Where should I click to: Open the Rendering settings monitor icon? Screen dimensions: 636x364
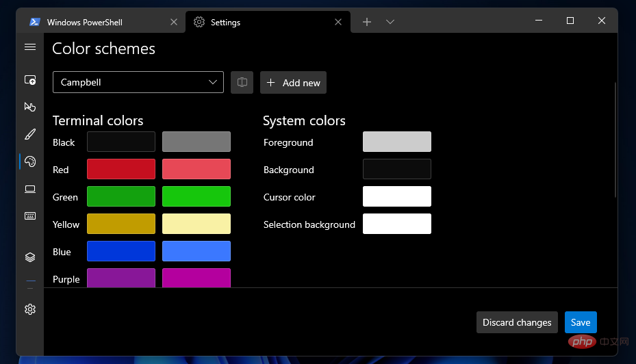(30, 189)
